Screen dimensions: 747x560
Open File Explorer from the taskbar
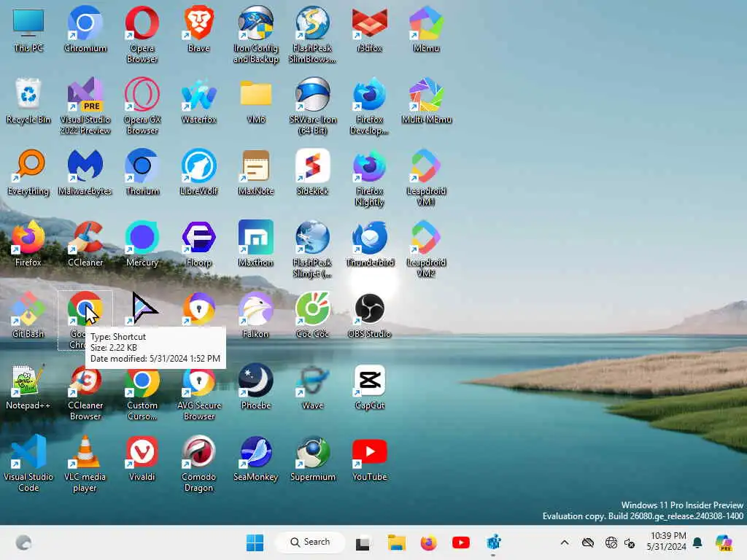[x=396, y=542]
